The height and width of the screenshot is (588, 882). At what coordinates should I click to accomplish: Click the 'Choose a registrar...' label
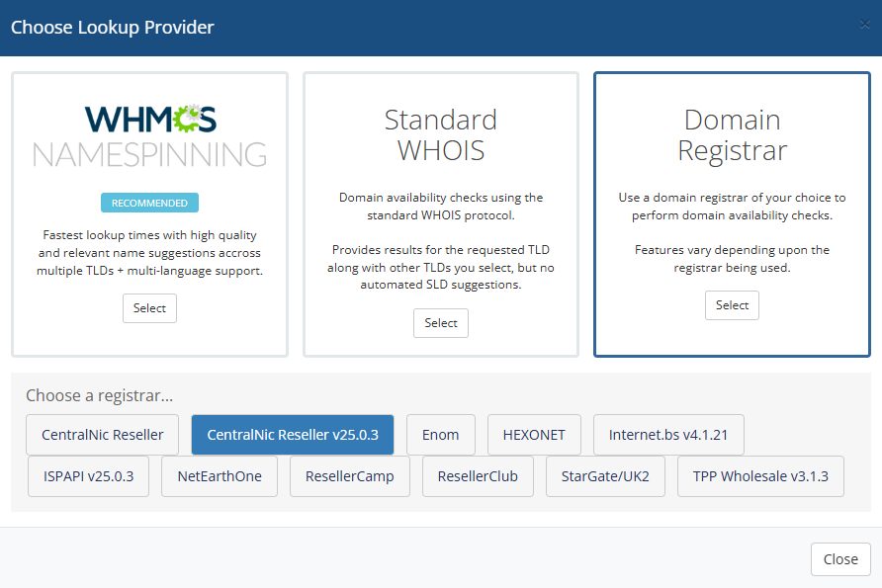click(100, 395)
